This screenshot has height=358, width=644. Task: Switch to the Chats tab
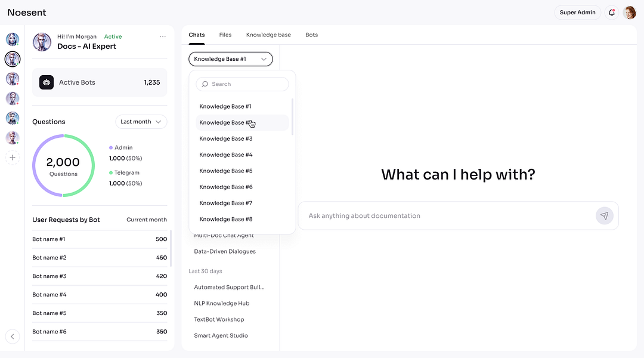click(197, 35)
